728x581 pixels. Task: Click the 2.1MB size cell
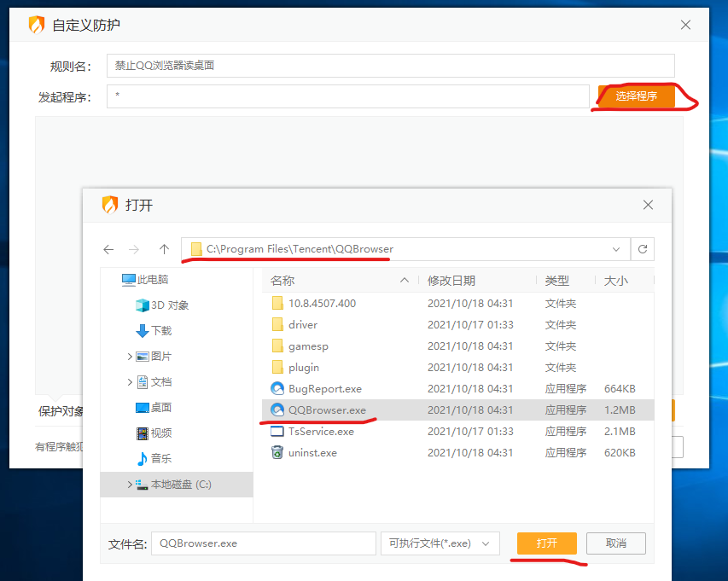[620, 432]
